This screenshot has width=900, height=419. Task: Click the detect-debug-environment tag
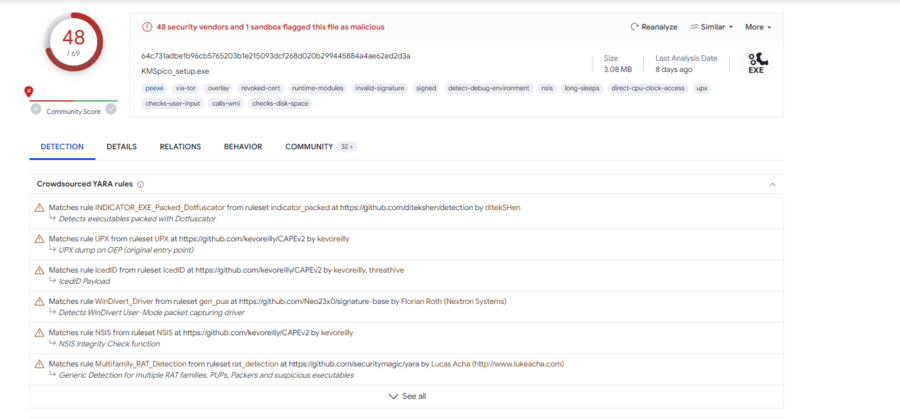[x=488, y=88]
